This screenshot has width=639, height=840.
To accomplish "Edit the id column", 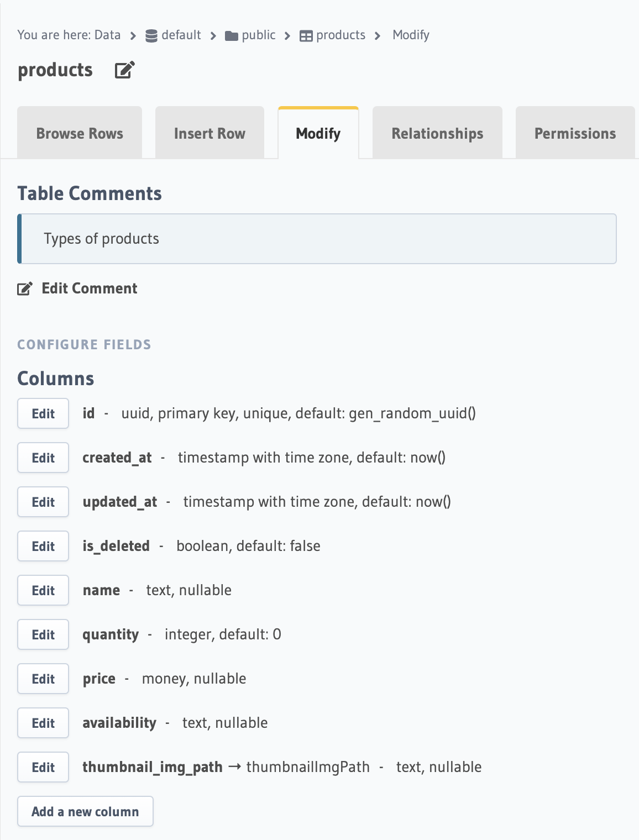I will pos(43,413).
